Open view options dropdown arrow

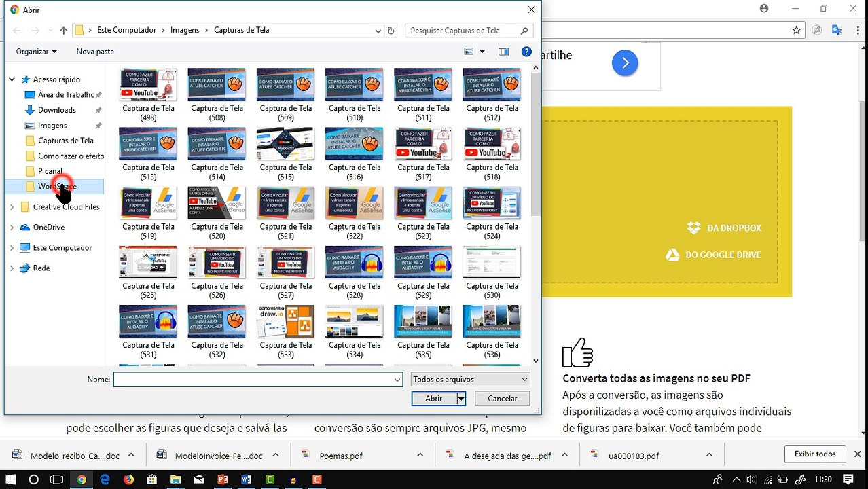tap(482, 52)
